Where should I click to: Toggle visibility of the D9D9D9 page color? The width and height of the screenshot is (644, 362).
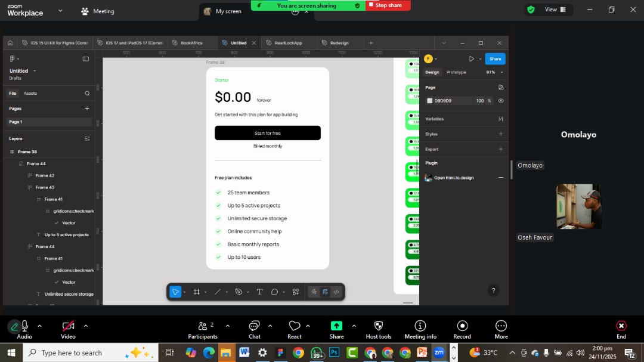coord(501,100)
